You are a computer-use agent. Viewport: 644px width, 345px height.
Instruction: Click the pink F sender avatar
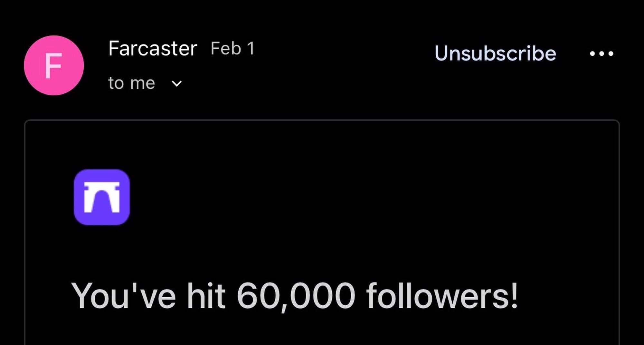54,65
